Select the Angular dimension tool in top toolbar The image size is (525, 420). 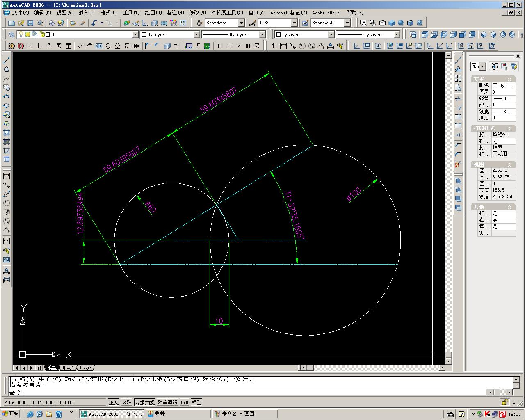point(321,46)
